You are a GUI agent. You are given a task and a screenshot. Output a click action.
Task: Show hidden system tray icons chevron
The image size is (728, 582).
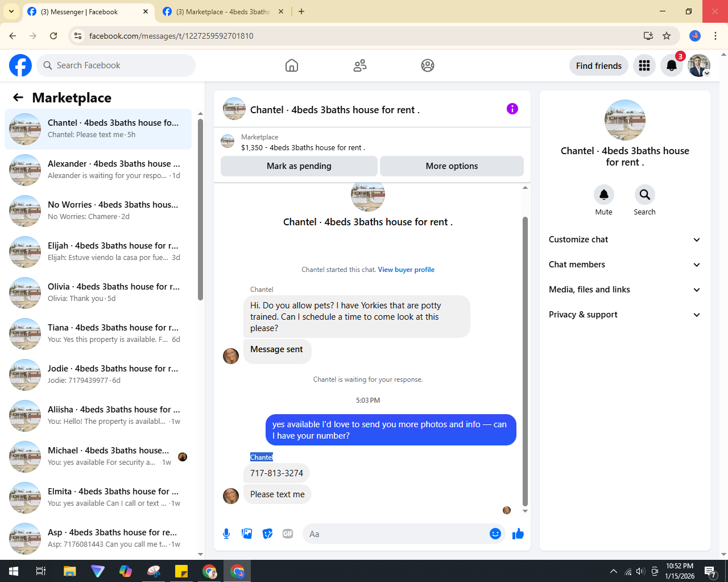coord(613,571)
